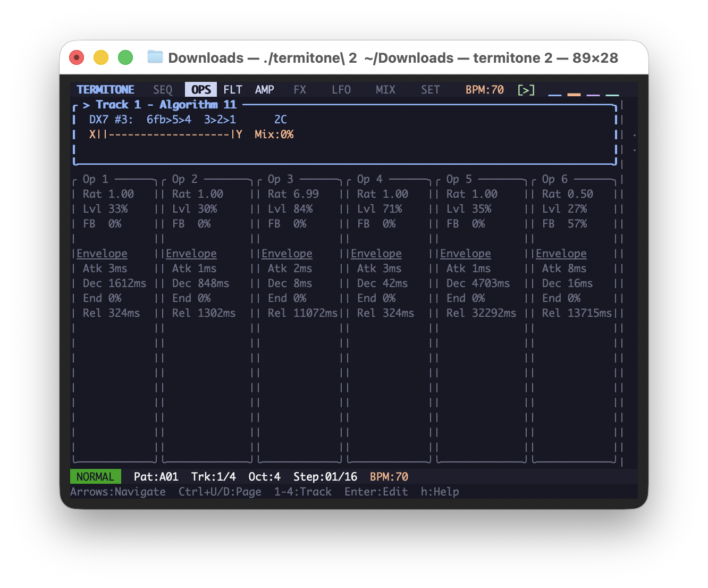Click the arrow before Track 1 header

click(86, 105)
